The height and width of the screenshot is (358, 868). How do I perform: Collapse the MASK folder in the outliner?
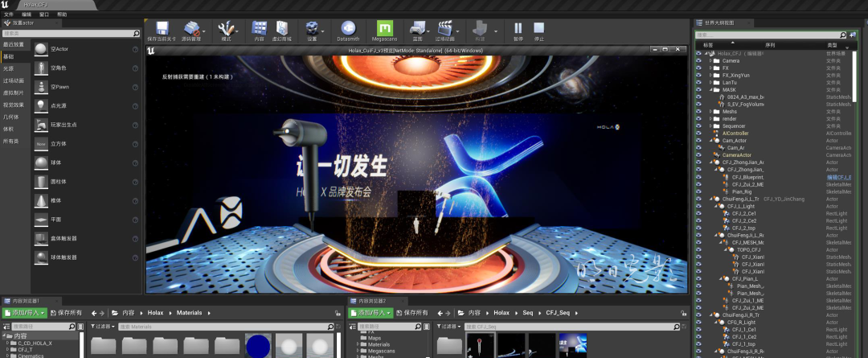coord(711,90)
